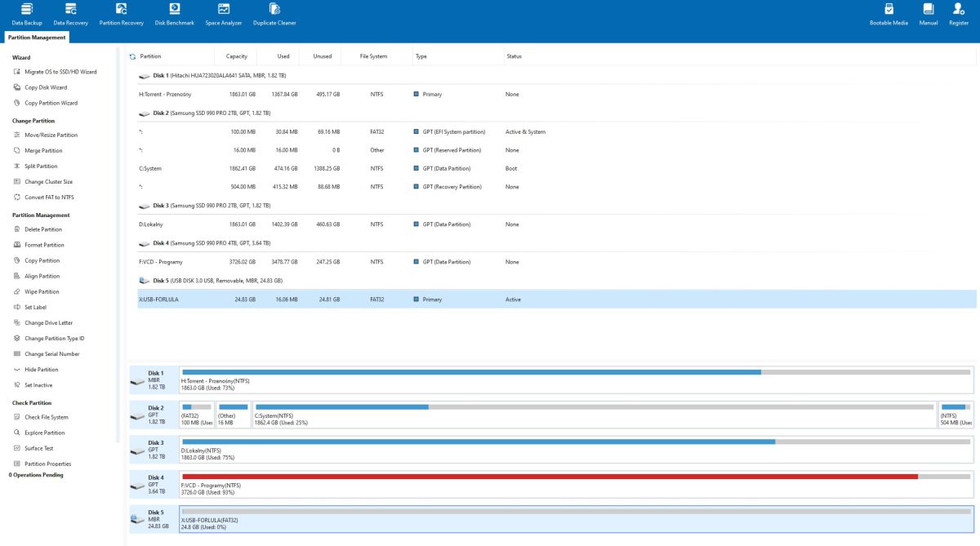The image size is (980, 546).
Task: Start Disk Benchmark from the toolbar
Action: tap(175, 14)
